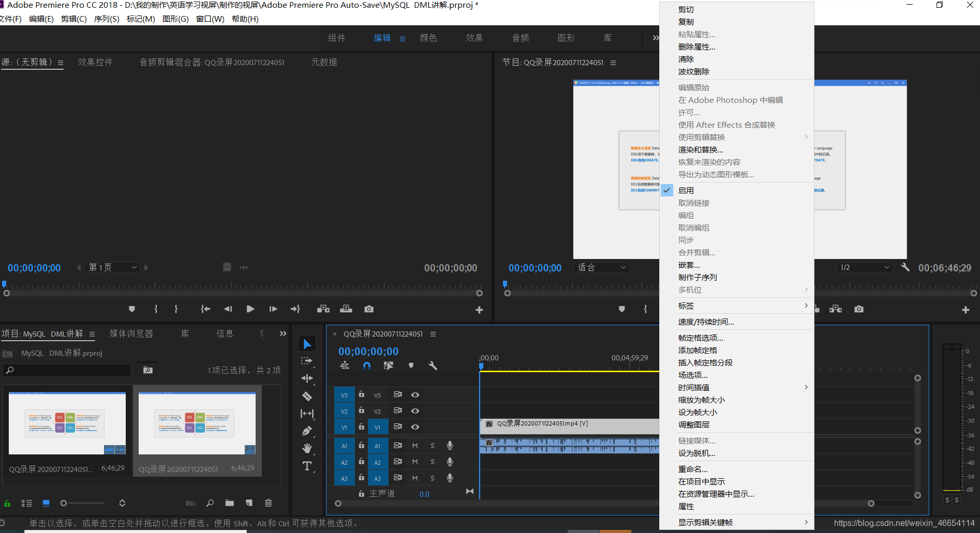
Task: Open Program zoom level dropdown 适合
Action: click(x=601, y=267)
